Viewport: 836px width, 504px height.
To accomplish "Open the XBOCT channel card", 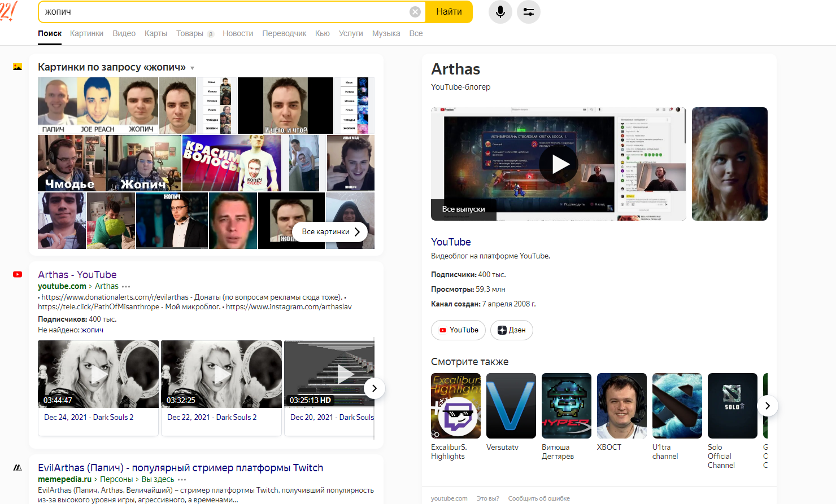I will (622, 412).
